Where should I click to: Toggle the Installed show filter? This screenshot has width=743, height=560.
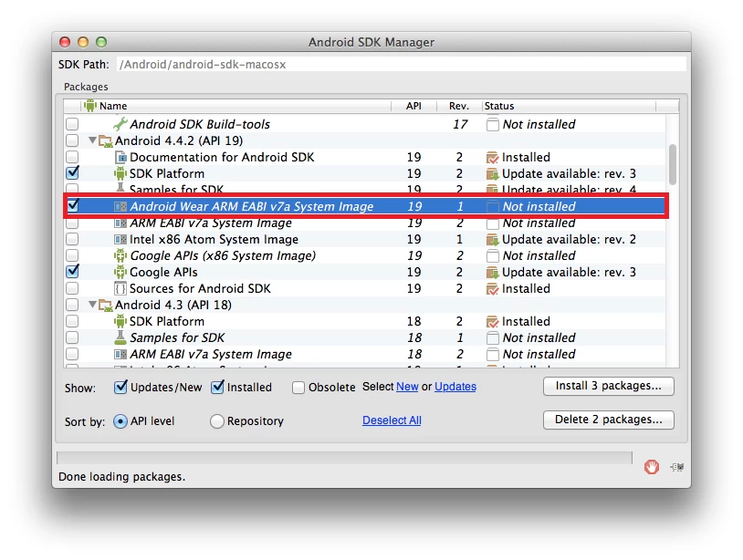(x=217, y=388)
